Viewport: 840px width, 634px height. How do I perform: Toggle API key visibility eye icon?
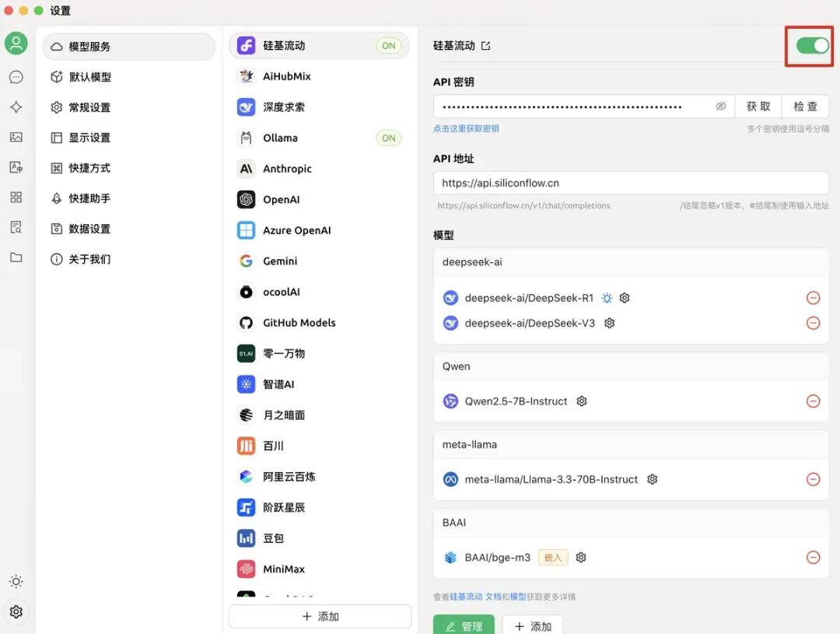tap(720, 107)
